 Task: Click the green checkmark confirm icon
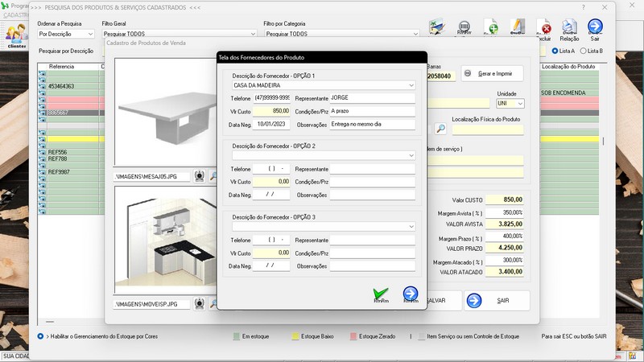click(381, 294)
